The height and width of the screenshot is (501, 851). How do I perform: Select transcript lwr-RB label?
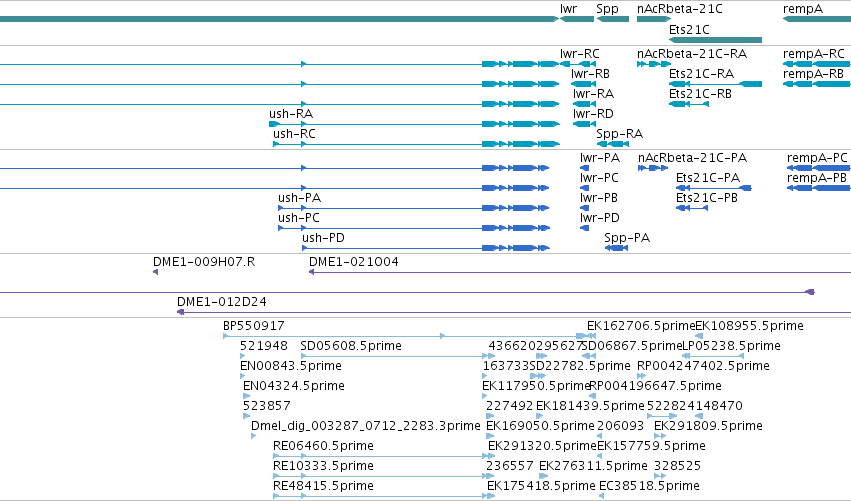pyautogui.click(x=590, y=74)
